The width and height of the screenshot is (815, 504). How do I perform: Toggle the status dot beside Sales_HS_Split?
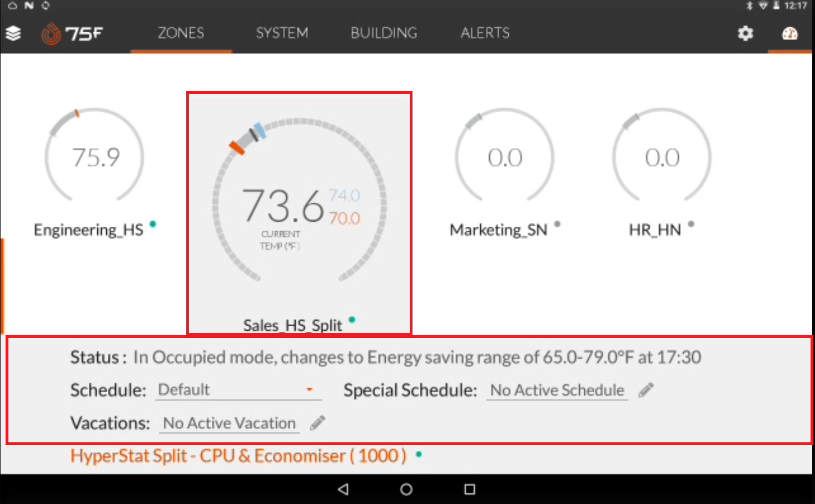(x=351, y=320)
